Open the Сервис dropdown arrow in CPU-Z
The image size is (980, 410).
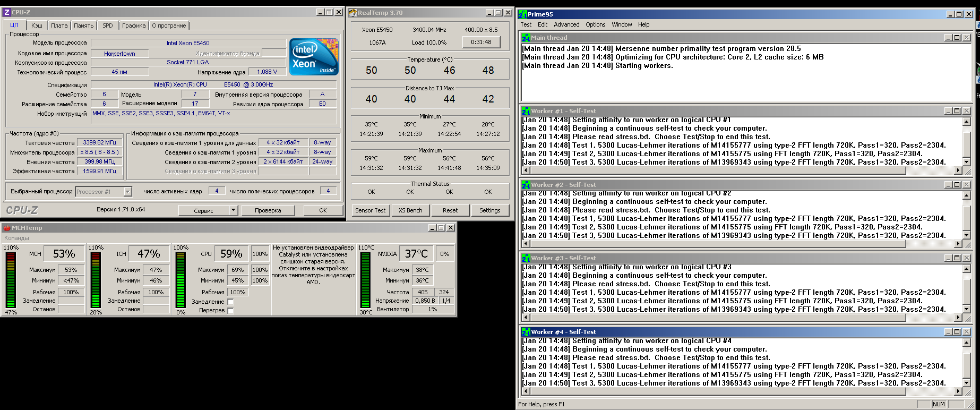[x=233, y=210]
